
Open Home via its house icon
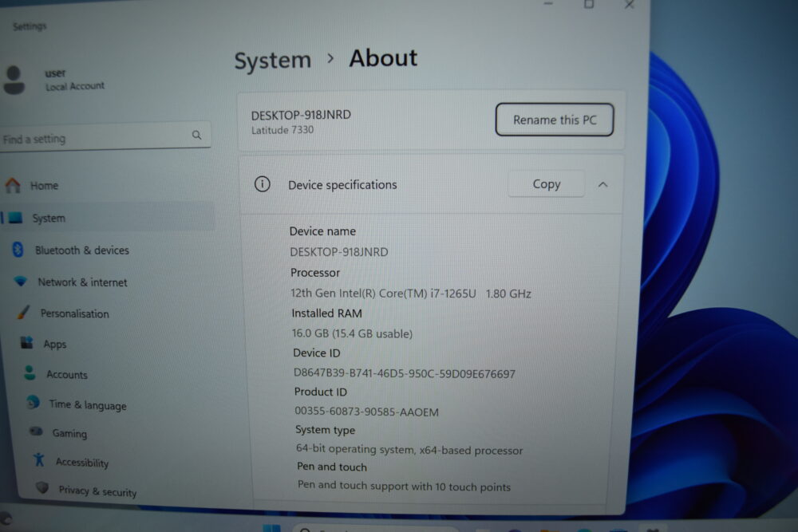pos(13,185)
